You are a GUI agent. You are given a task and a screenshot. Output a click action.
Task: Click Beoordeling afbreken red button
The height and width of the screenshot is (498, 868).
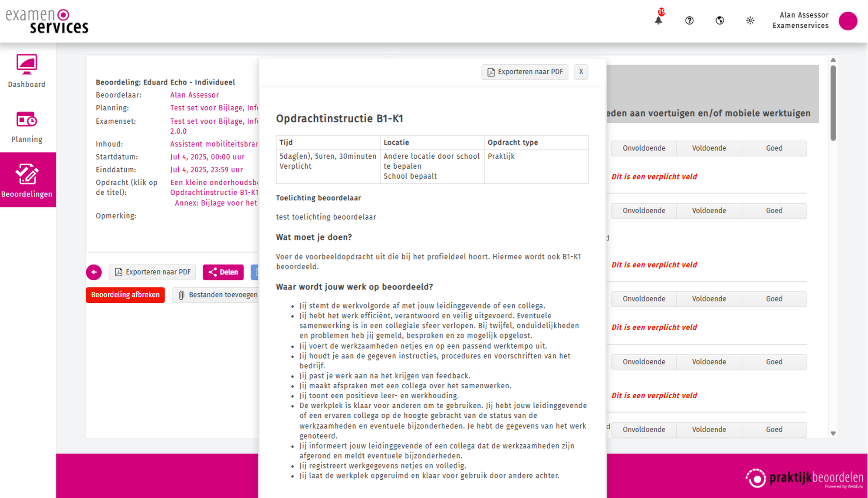point(125,295)
